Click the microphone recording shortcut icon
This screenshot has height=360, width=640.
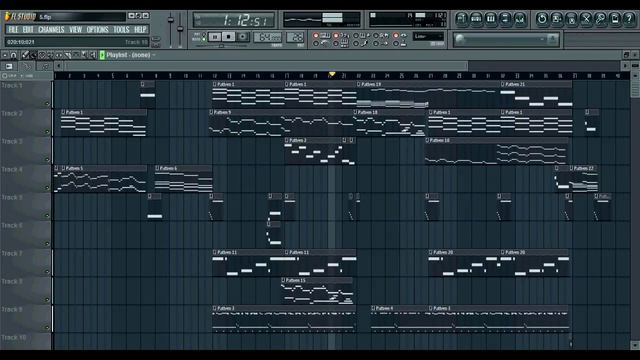point(600,19)
